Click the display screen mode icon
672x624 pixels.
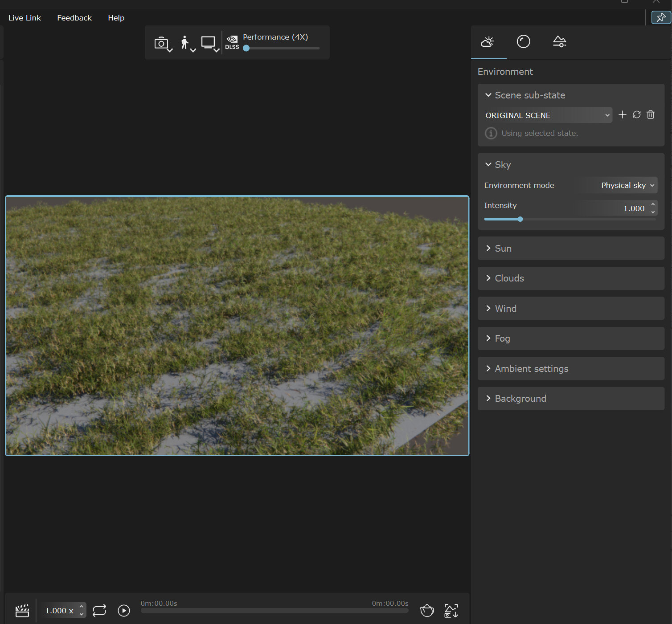coord(208,42)
